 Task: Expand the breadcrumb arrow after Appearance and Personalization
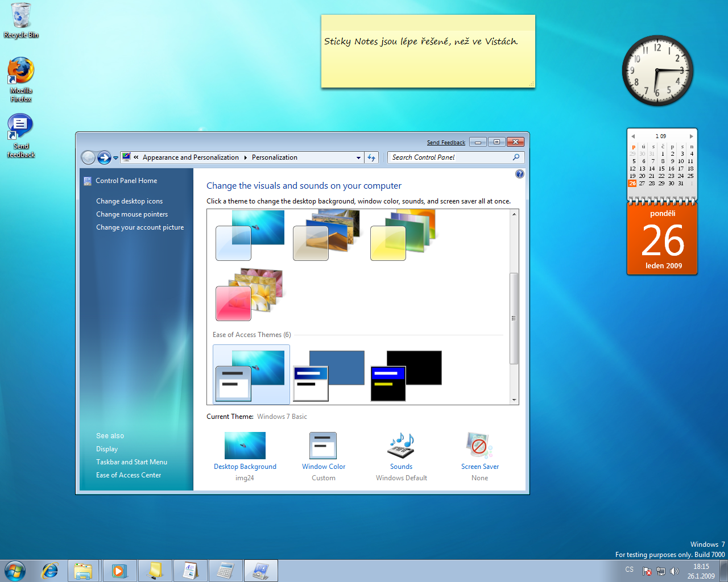246,157
